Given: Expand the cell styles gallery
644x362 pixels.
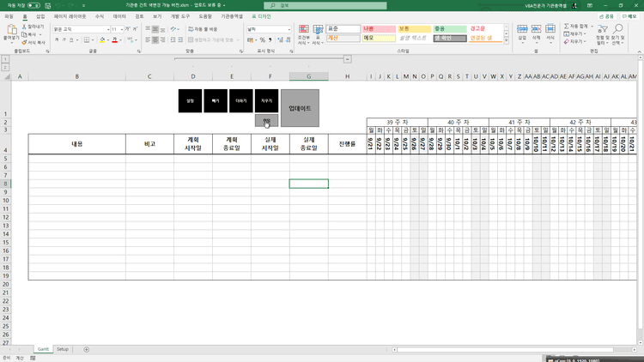Looking at the screenshot, I should point(506,40).
